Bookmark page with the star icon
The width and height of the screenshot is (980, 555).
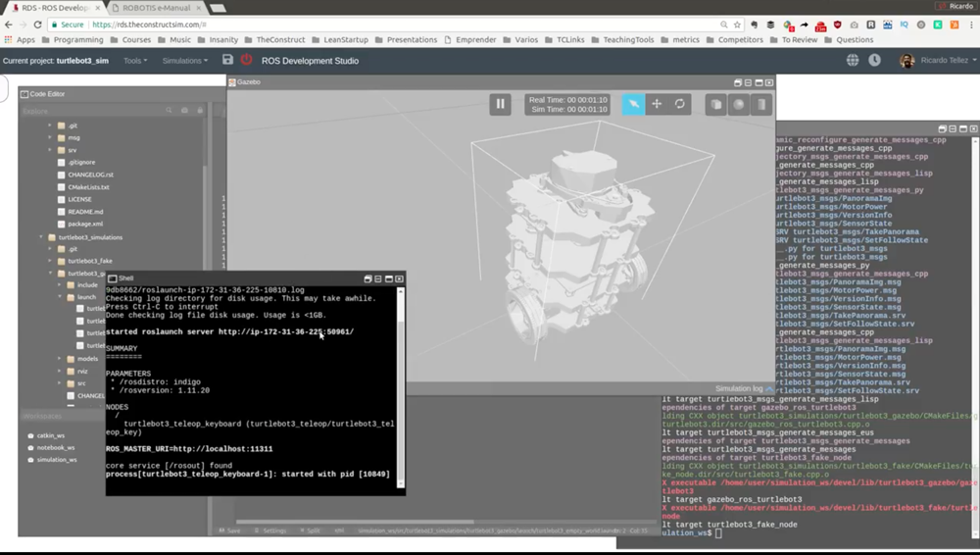click(x=738, y=25)
